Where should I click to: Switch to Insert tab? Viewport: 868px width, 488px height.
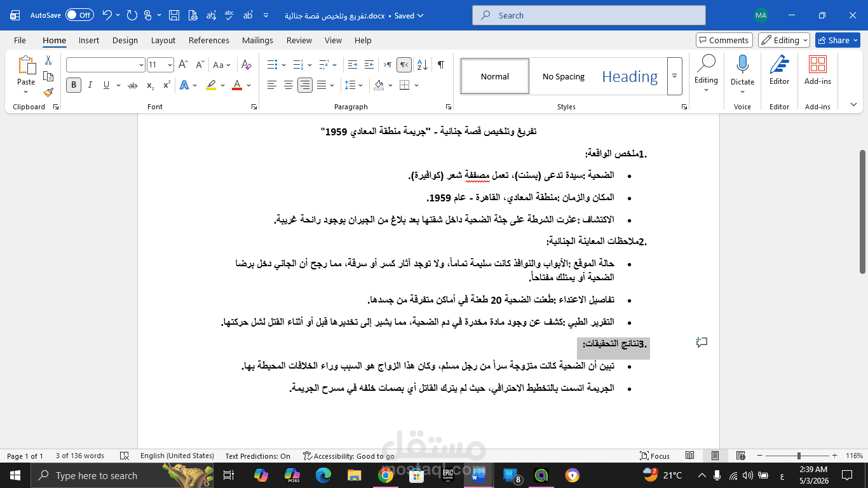[x=89, y=40]
